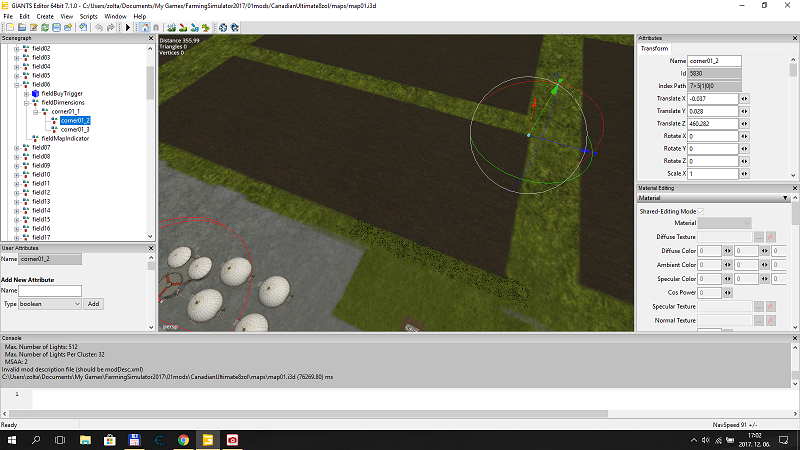Open the File menu
Screen dimensions: 800x450
[x=8, y=16]
